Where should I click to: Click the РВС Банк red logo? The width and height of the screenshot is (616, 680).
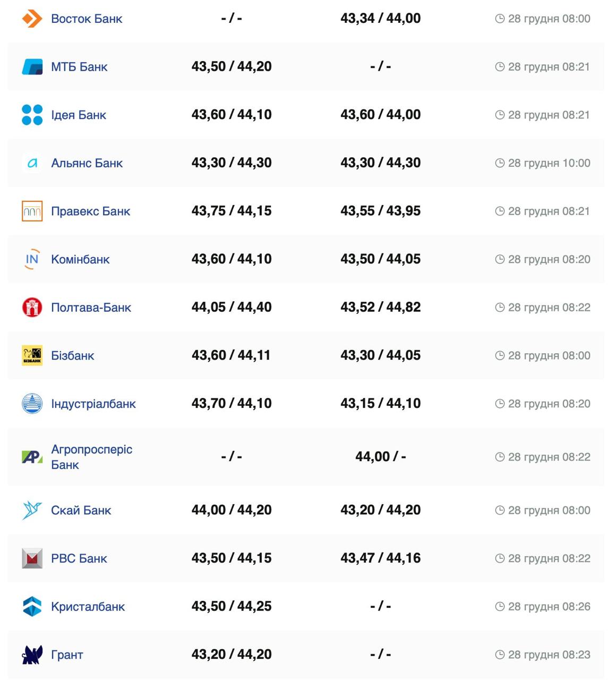(32, 558)
